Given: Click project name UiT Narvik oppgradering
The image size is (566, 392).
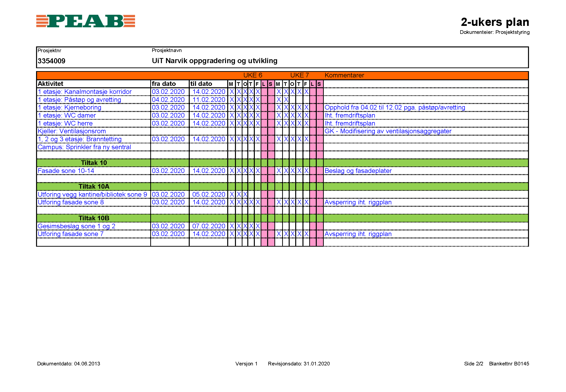Looking at the screenshot, I should click(x=214, y=61).
